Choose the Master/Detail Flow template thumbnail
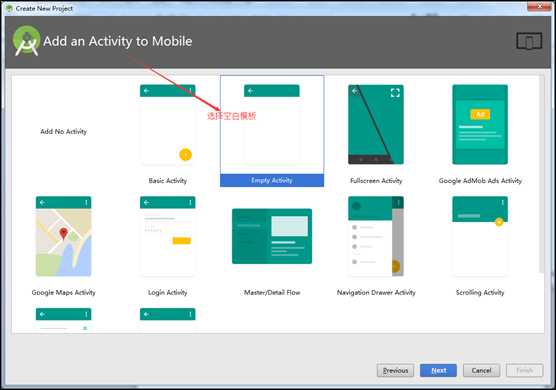556x390 pixels. click(x=272, y=236)
